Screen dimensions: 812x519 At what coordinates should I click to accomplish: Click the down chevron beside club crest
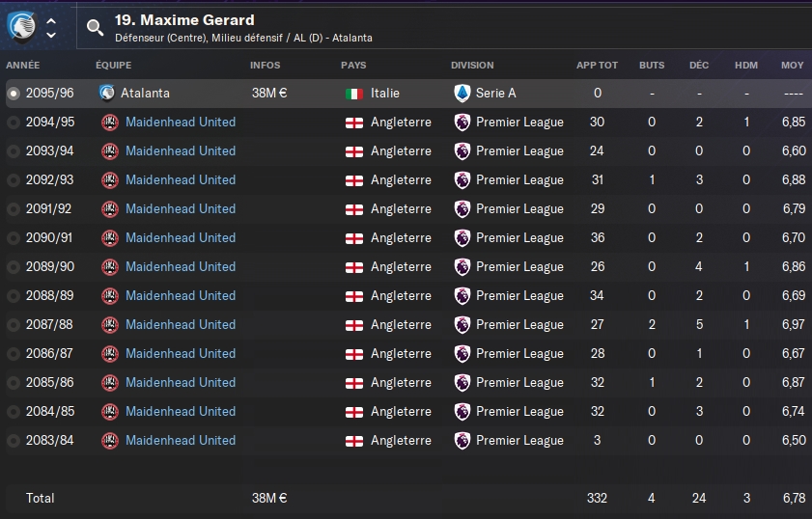point(51,35)
